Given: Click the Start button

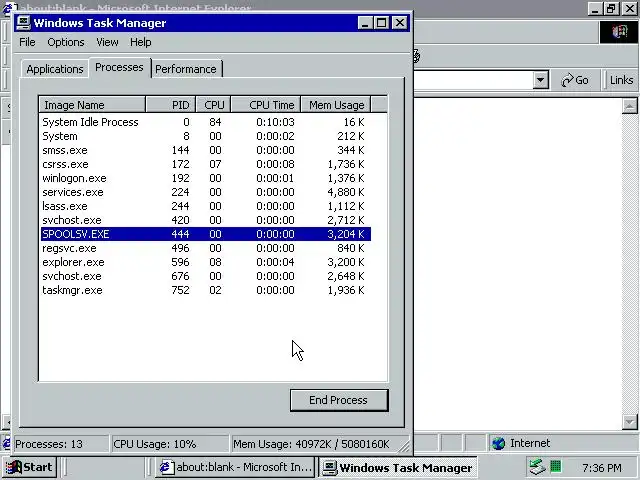Looking at the screenshot, I should pos(29,467).
